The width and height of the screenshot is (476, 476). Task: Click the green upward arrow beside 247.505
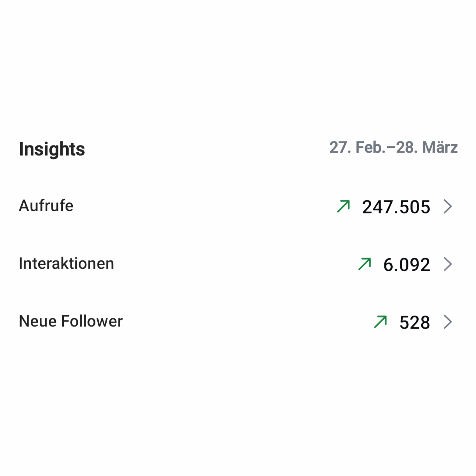tap(343, 206)
